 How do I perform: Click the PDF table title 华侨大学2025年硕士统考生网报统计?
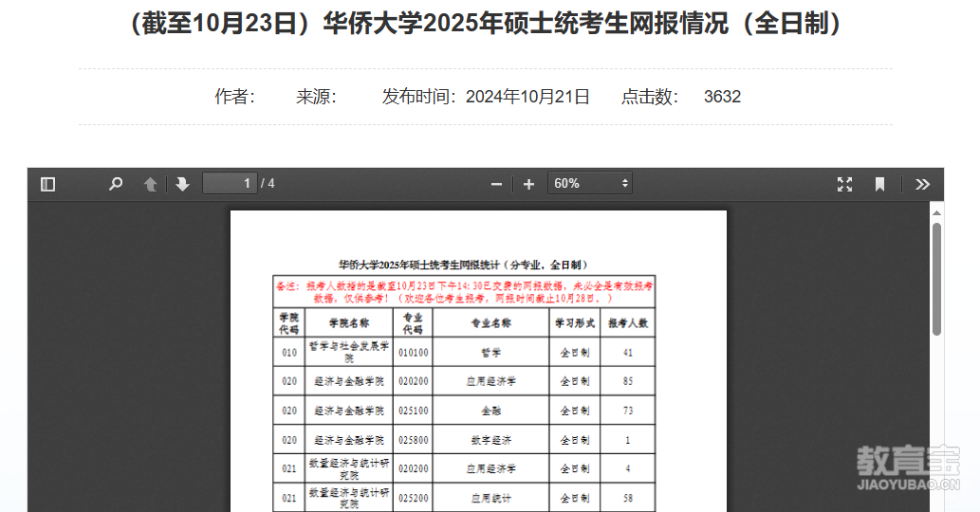tap(463, 265)
